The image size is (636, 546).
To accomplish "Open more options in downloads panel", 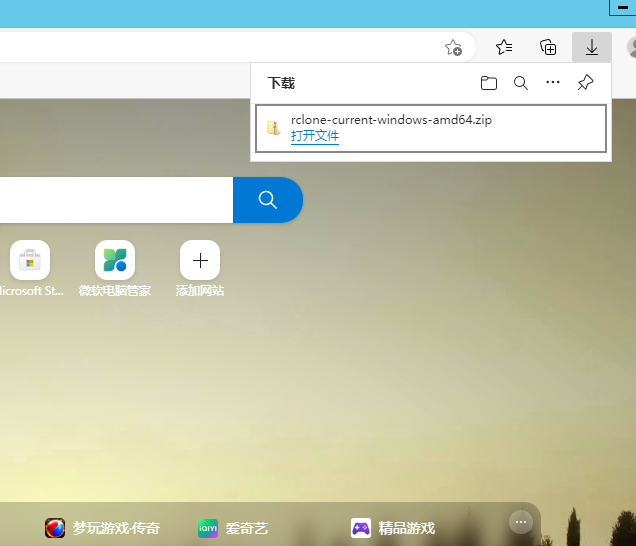I will click(553, 83).
